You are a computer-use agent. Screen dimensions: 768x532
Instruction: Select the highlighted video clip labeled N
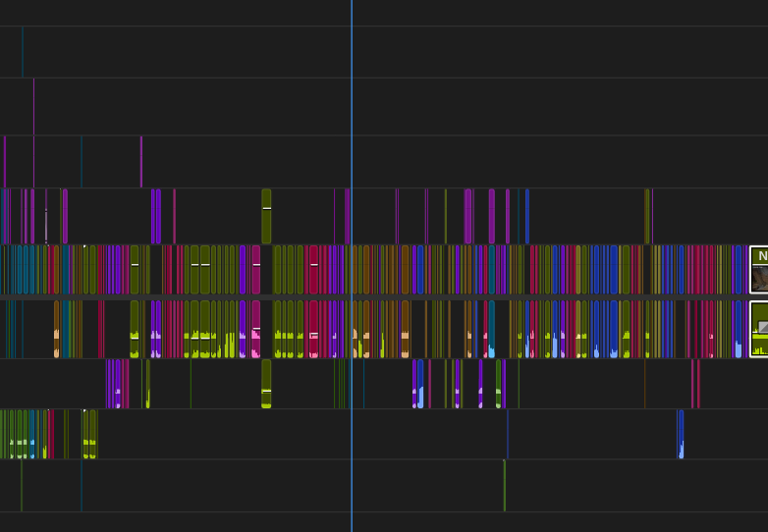click(x=759, y=270)
